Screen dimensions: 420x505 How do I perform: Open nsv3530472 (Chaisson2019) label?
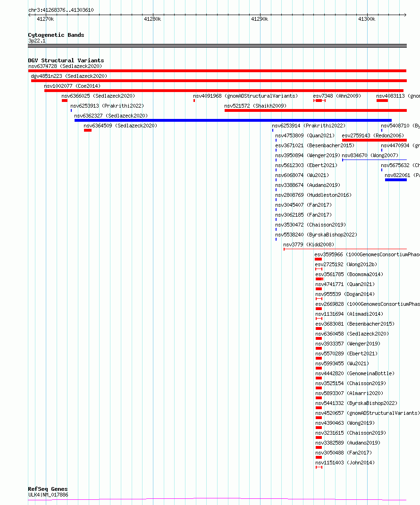pos(311,225)
